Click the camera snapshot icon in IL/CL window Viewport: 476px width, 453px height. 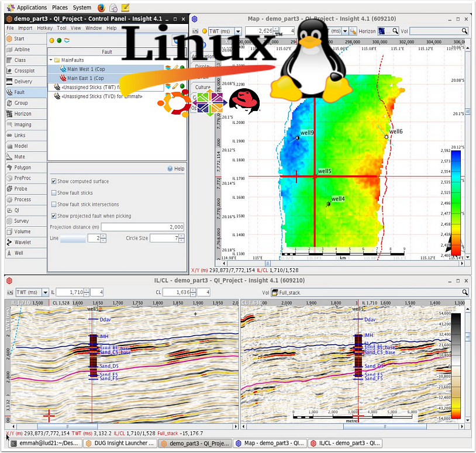(x=10, y=292)
